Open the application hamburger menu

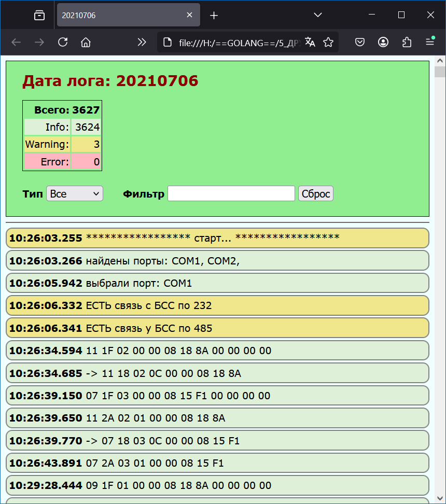point(430,41)
